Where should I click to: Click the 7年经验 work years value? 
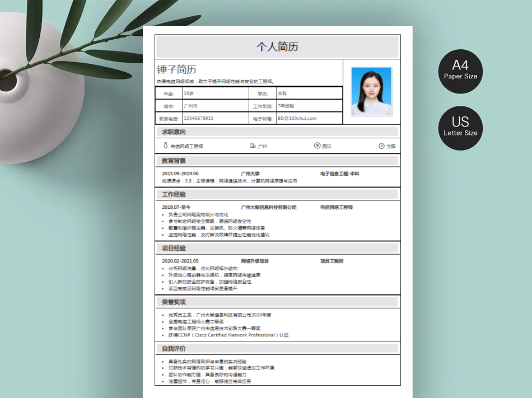point(286,106)
